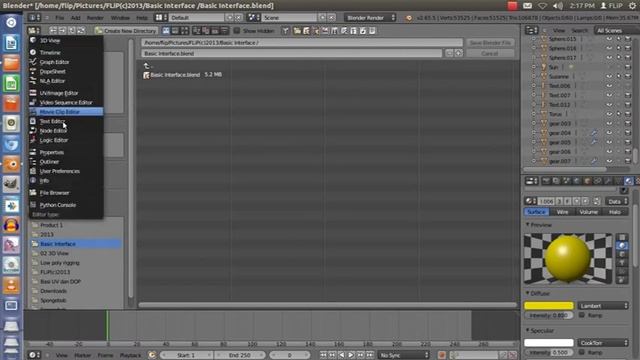Image resolution: width=640 pixels, height=360 pixels.
Task: Select the Low poly rigging folder
Action: (76, 263)
